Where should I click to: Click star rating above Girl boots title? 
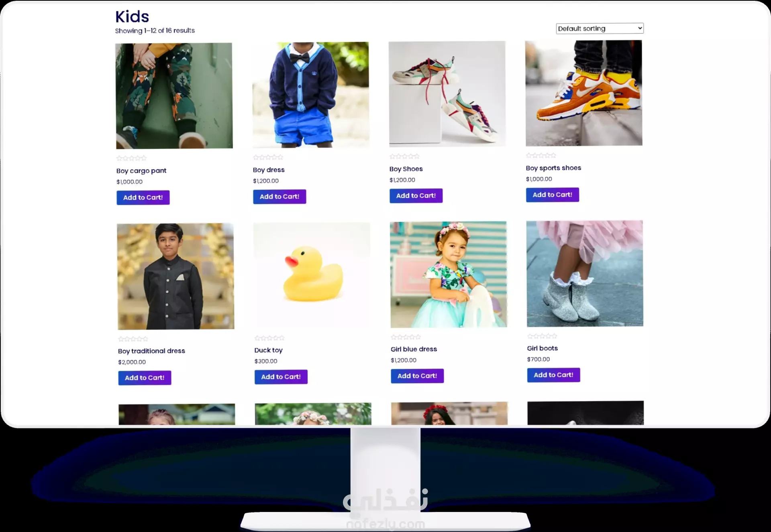click(542, 336)
